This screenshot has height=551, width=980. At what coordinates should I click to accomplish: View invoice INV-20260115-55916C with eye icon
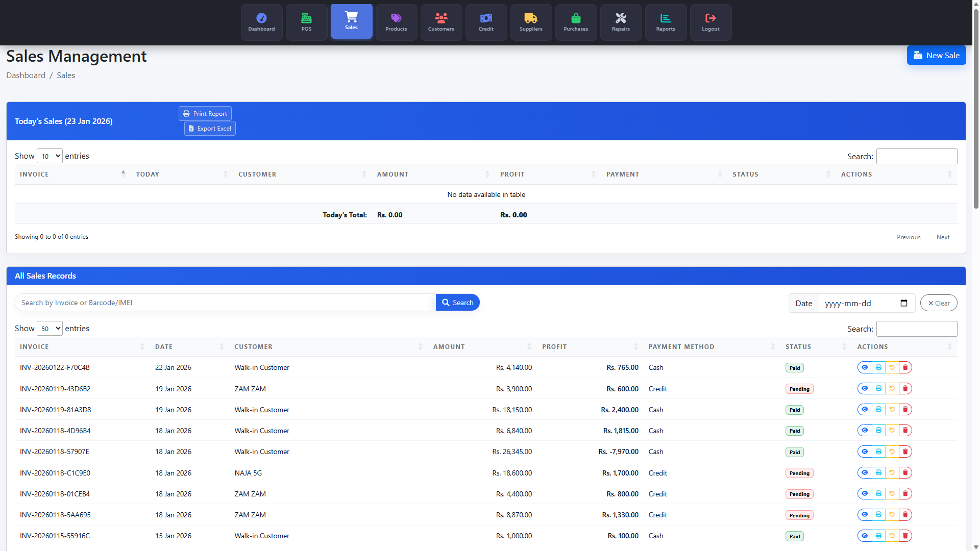(x=865, y=536)
